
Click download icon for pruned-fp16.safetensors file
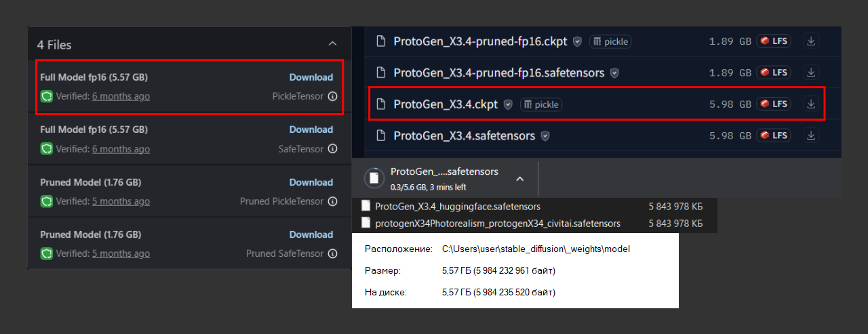pyautogui.click(x=810, y=72)
